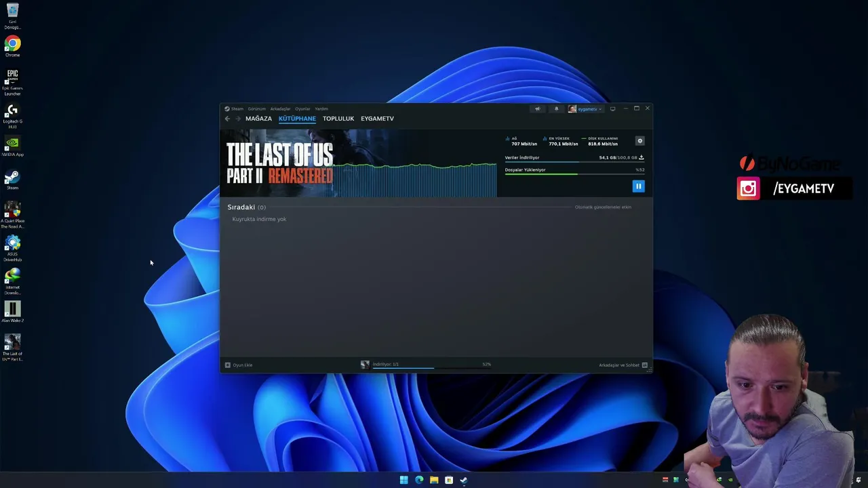Click download icon next to 100,8 GB

click(x=642, y=157)
